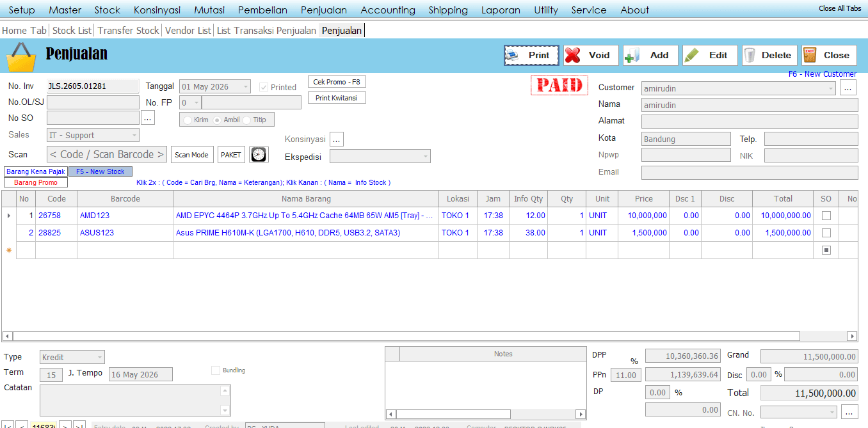The width and height of the screenshot is (868, 428).
Task: Open the Konsinyasi menu
Action: tap(157, 10)
